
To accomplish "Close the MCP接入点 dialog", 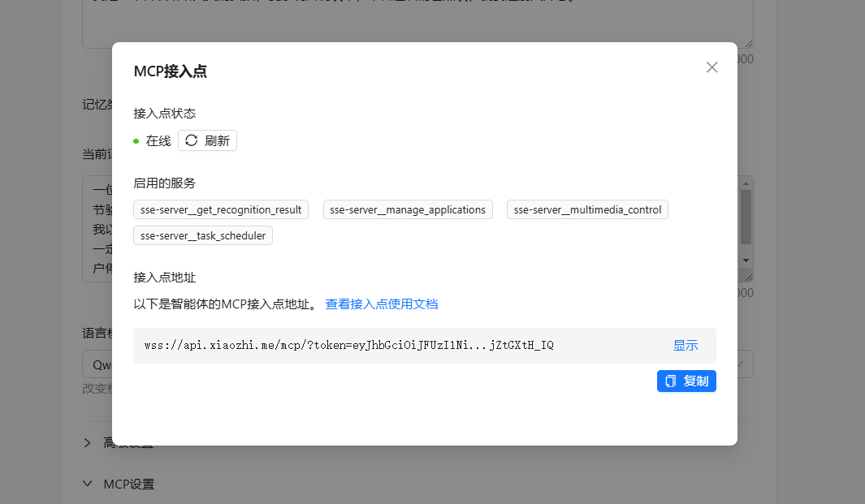I will click(711, 67).
